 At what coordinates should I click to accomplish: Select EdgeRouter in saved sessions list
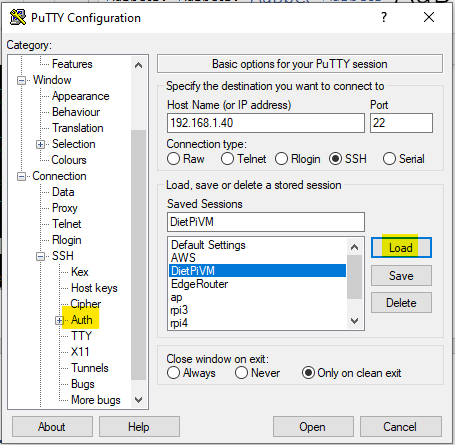[x=257, y=284]
